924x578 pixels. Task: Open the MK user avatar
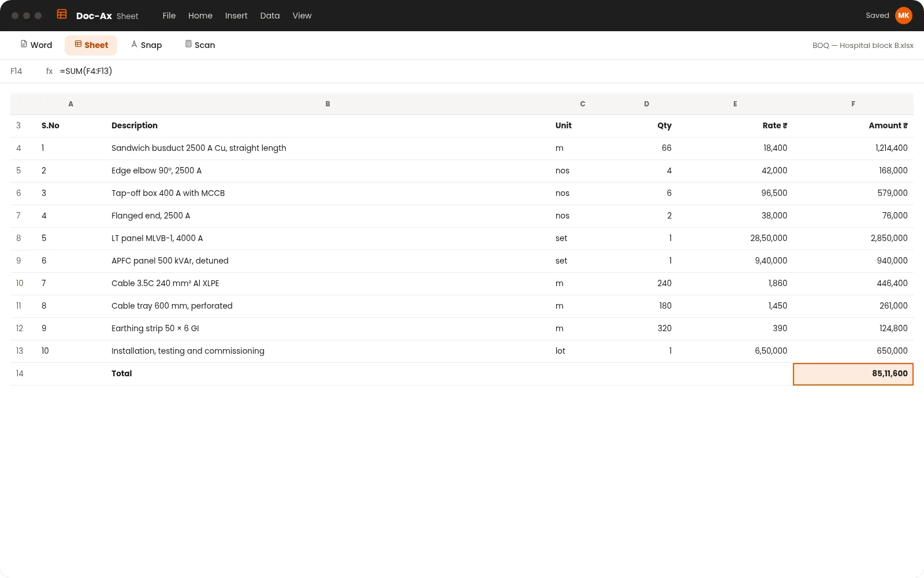pos(903,16)
